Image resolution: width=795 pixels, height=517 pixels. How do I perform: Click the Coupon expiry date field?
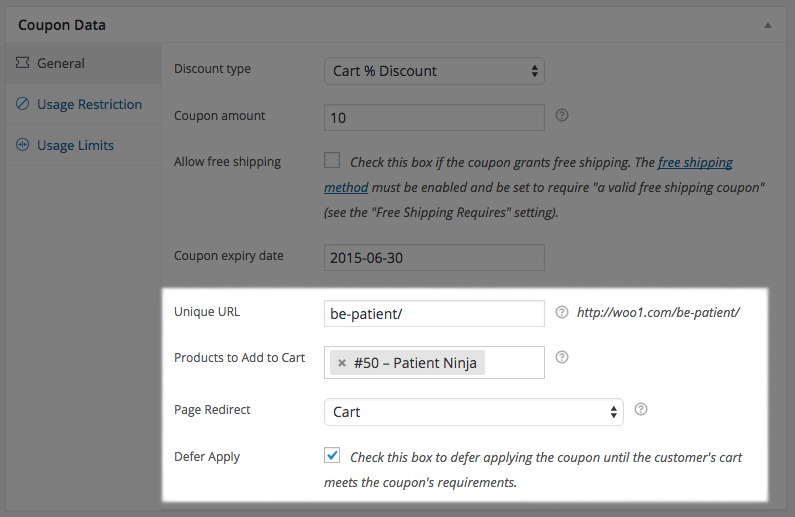(x=434, y=257)
